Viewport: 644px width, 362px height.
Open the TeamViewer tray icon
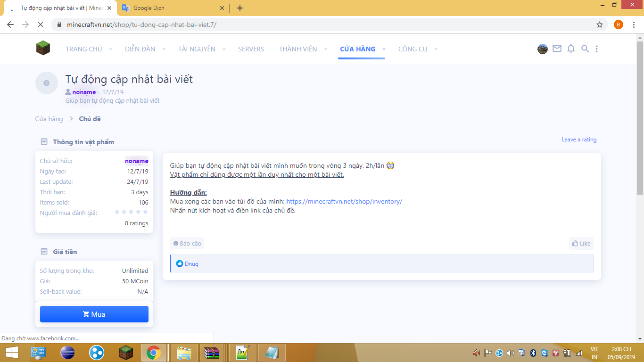click(x=545, y=353)
